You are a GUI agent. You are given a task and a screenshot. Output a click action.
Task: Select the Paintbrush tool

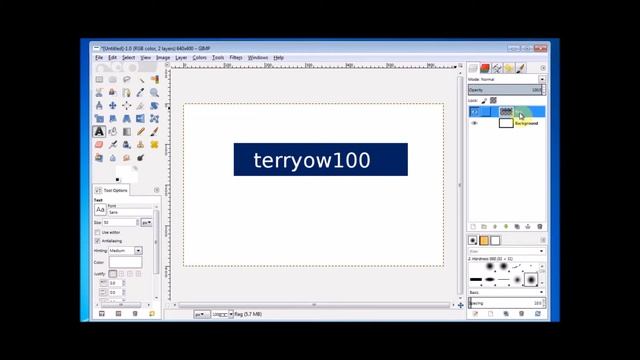tap(154, 132)
